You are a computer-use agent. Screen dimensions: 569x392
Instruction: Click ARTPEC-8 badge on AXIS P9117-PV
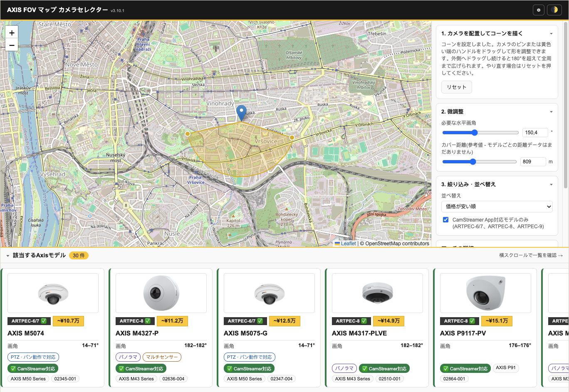pyautogui.click(x=460, y=321)
